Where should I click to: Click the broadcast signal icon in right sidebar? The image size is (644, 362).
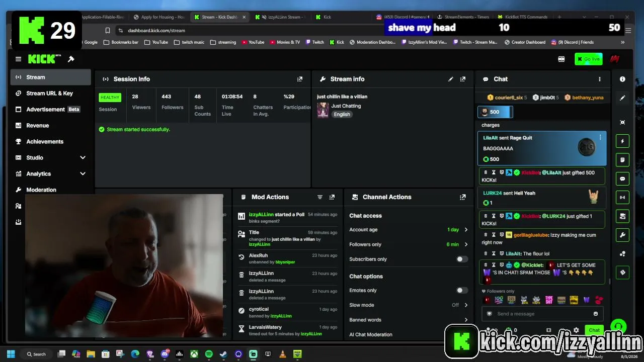(x=622, y=197)
